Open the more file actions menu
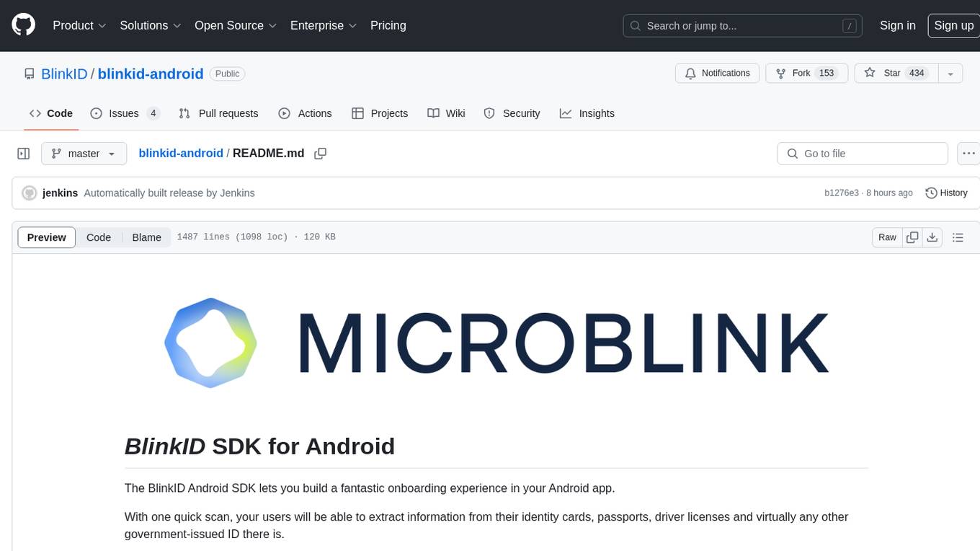This screenshot has width=980, height=551. [x=968, y=154]
